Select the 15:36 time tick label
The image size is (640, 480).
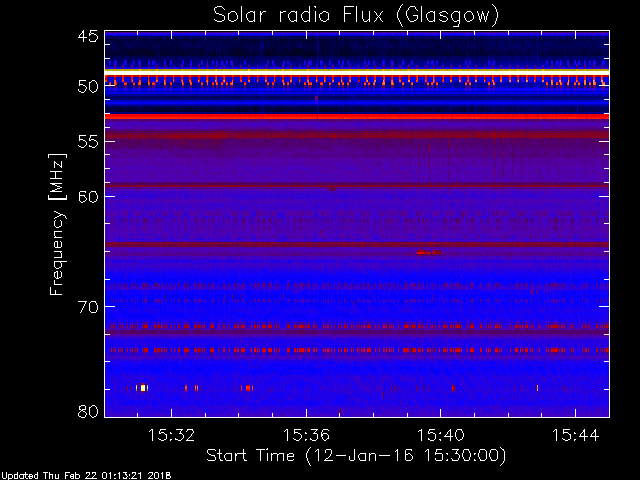coord(306,435)
